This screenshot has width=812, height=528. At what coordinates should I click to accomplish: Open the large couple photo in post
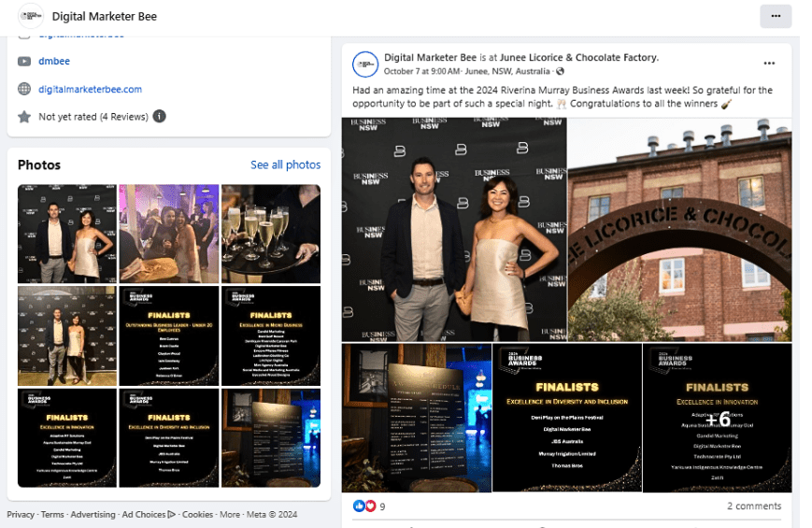point(454,229)
